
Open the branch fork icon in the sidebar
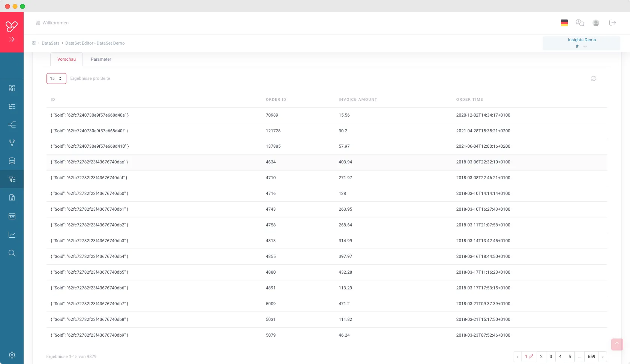click(x=12, y=143)
